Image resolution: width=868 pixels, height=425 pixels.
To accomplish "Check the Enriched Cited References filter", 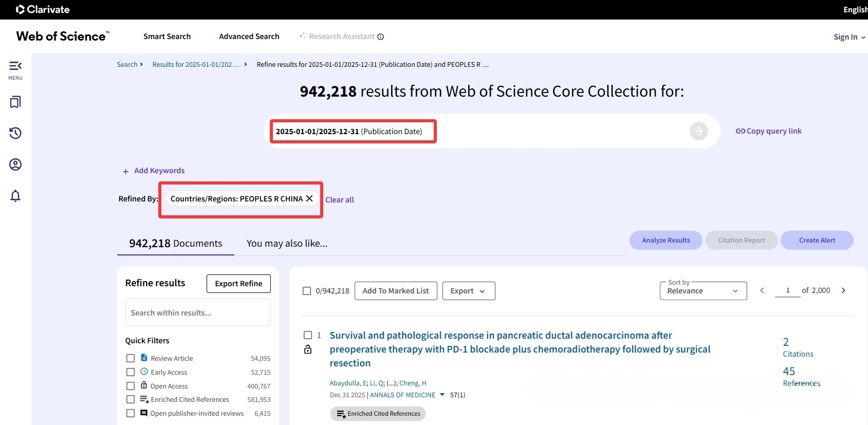I will [x=131, y=399].
